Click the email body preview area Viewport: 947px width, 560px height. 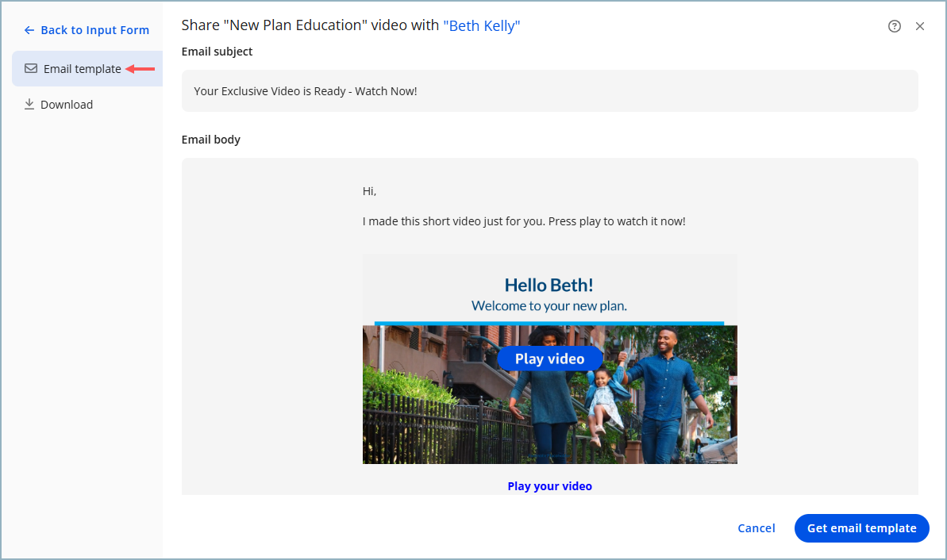coord(550,221)
